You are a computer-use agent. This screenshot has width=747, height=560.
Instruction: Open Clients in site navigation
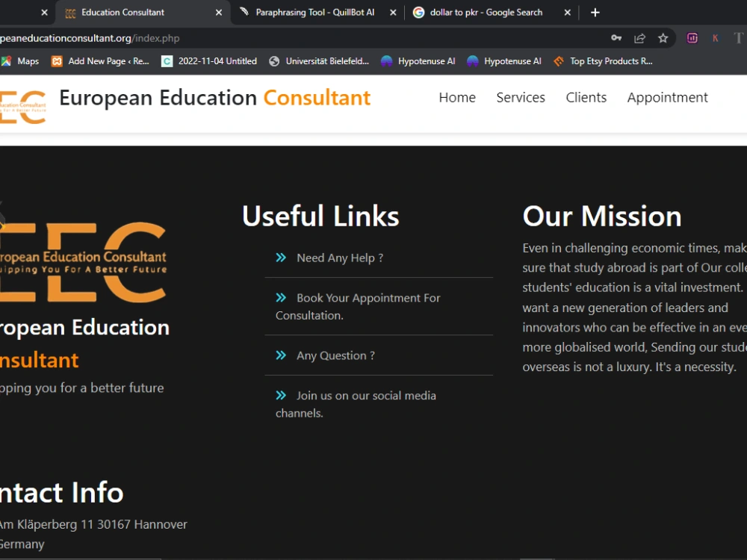pyautogui.click(x=586, y=97)
